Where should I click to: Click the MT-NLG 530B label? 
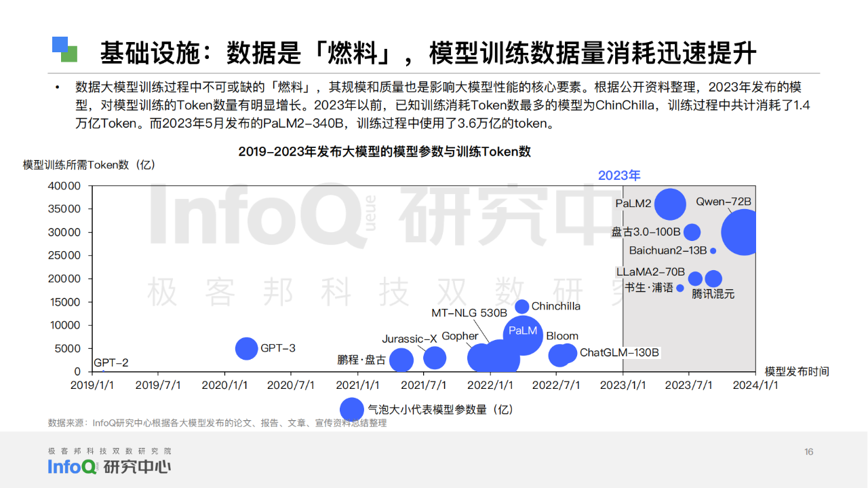[x=469, y=313]
